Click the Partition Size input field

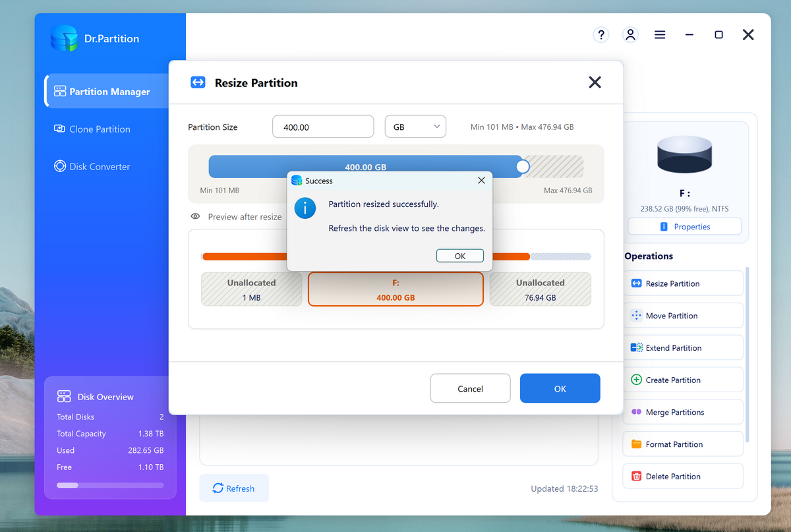(x=323, y=127)
